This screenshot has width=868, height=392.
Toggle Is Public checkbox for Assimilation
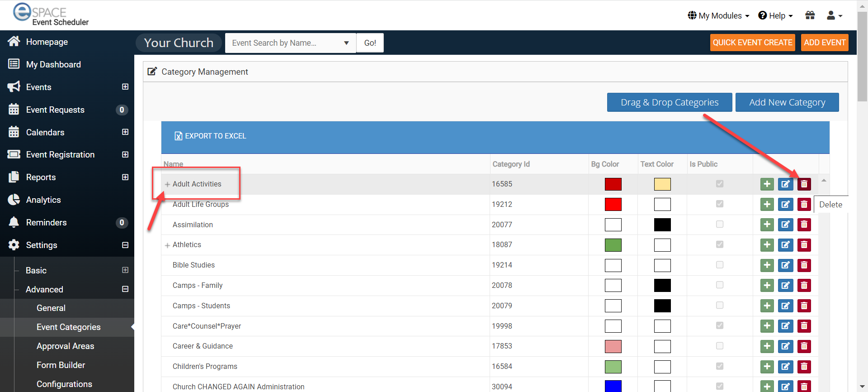point(720,225)
